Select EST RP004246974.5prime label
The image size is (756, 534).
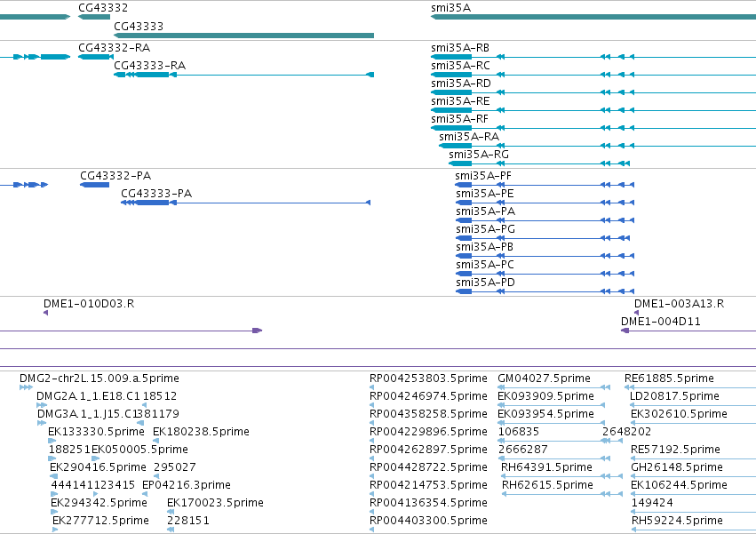tap(428, 396)
